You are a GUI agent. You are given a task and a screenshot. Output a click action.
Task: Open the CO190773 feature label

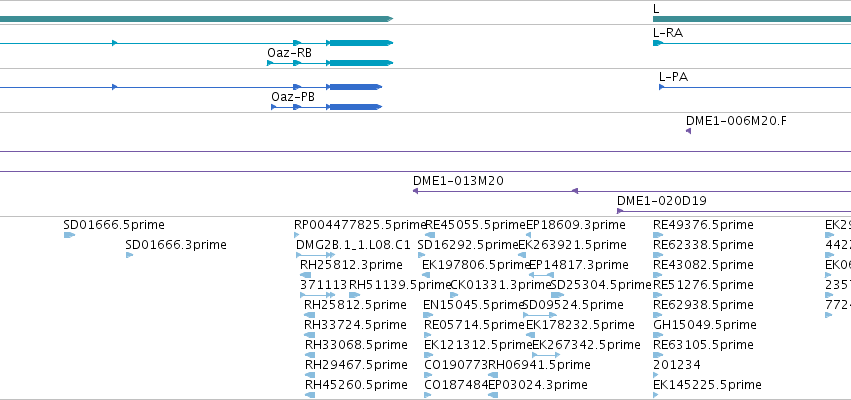click(456, 365)
